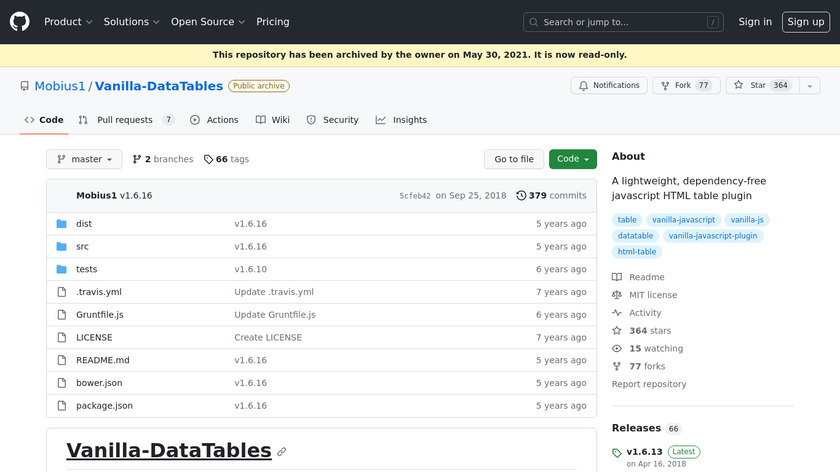Open the Open Source dropdown menu

pyautogui.click(x=208, y=22)
